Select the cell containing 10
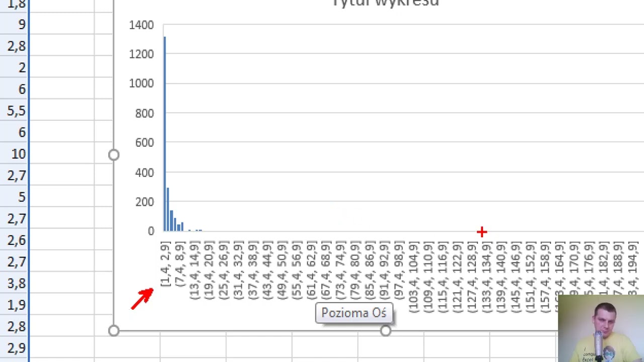The width and height of the screenshot is (644, 362). click(15, 154)
